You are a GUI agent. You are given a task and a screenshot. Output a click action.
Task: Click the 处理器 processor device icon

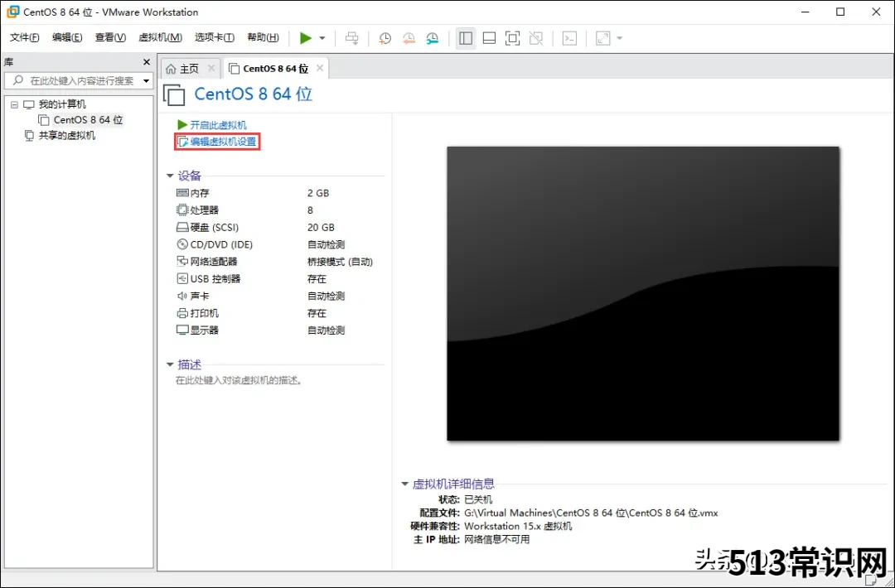click(182, 210)
